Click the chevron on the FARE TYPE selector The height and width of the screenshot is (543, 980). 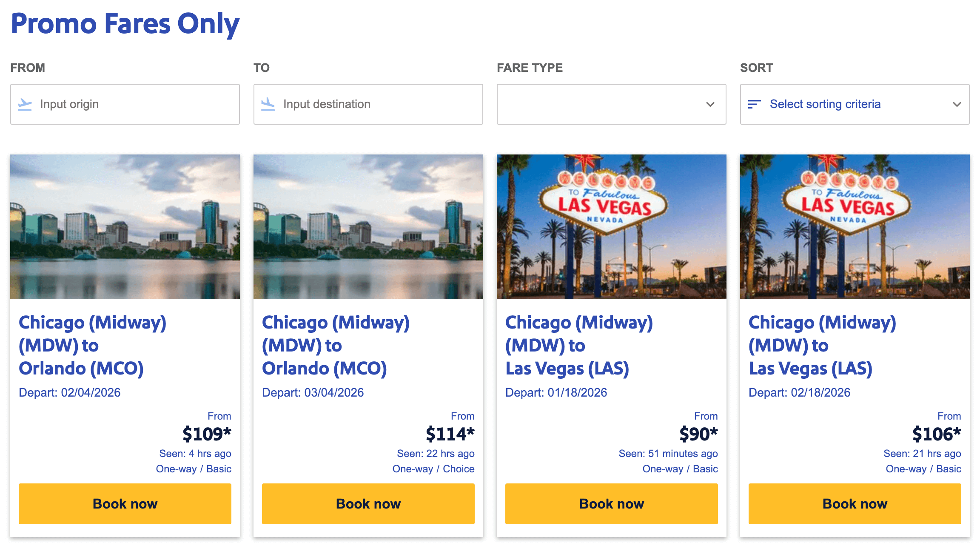(709, 104)
